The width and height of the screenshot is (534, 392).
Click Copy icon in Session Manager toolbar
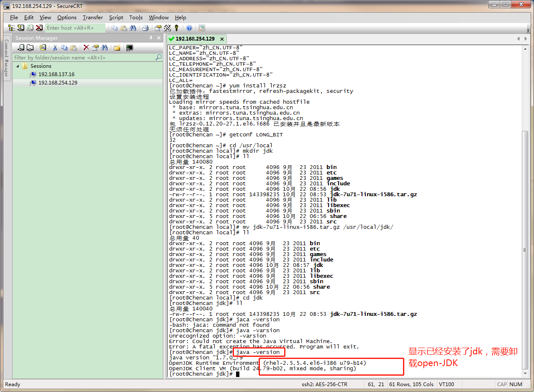click(64, 48)
